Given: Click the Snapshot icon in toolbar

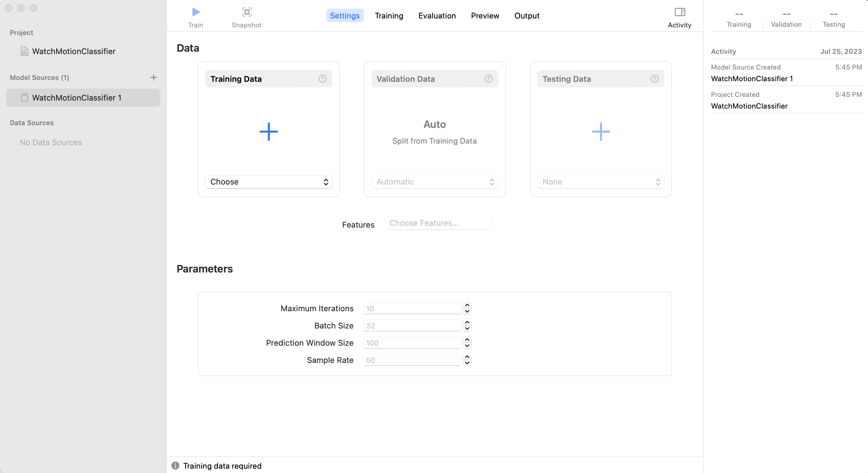Looking at the screenshot, I should pos(247,13).
